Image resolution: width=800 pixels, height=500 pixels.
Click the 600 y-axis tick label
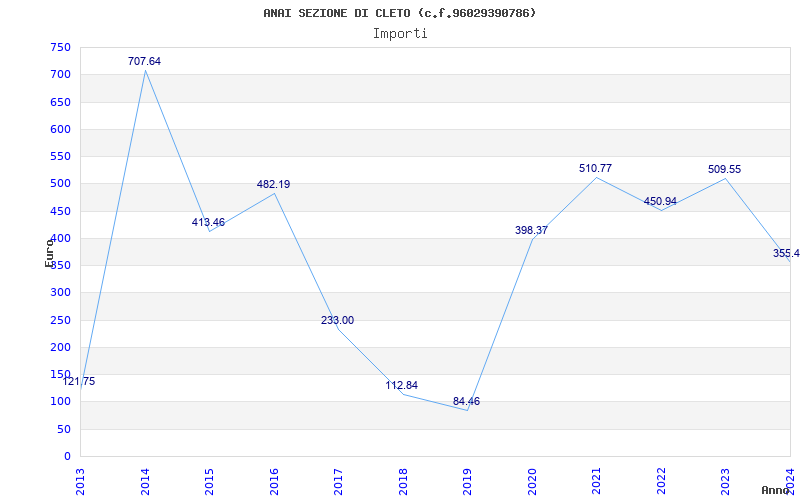pyautogui.click(x=60, y=129)
